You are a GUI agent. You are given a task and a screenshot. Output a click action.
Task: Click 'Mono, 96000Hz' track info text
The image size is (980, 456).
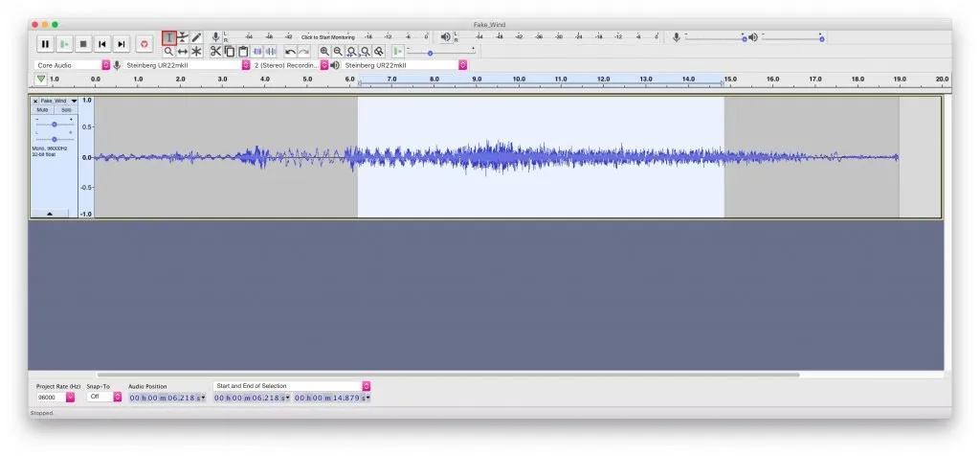click(x=50, y=148)
